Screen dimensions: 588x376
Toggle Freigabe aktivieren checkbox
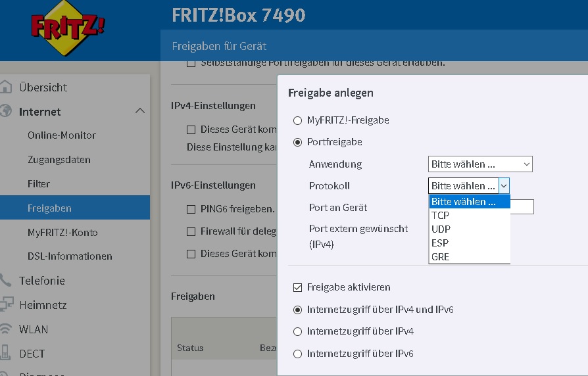click(x=297, y=287)
